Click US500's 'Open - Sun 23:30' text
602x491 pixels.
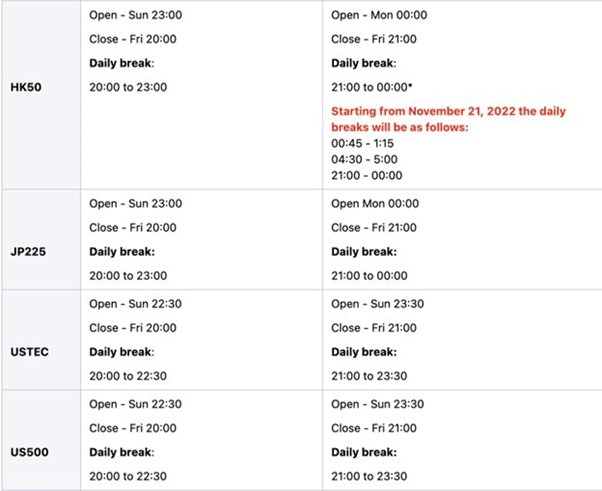click(x=377, y=405)
